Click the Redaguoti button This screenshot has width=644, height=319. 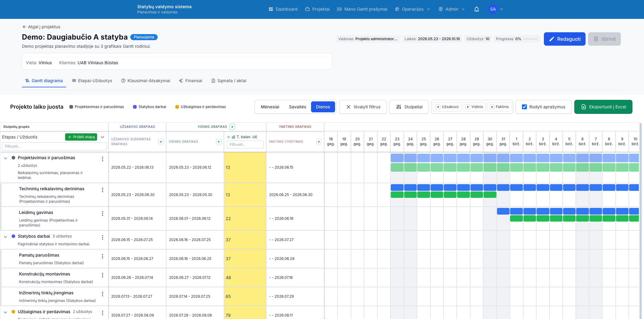[565, 39]
